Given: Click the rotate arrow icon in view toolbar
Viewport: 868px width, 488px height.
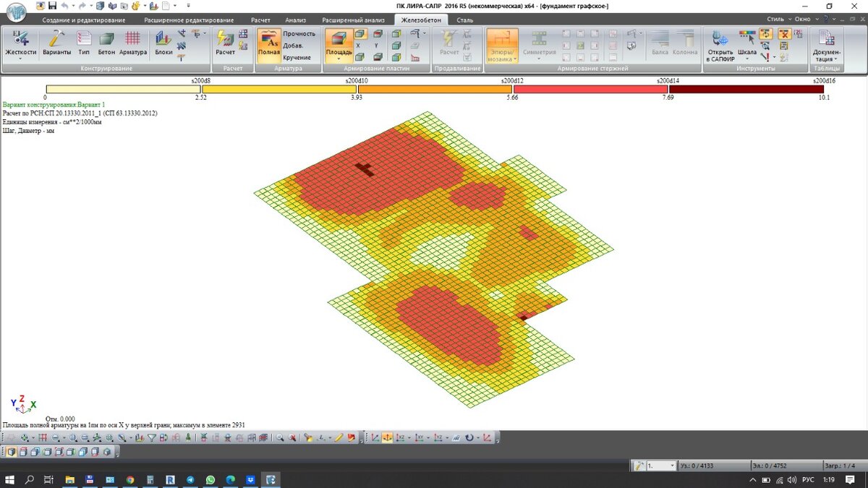Looking at the screenshot, I should (469, 438).
